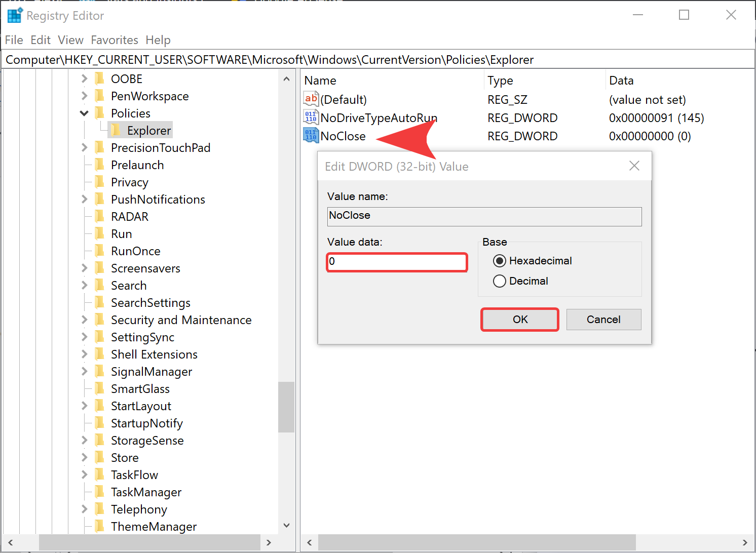The image size is (756, 553).
Task: Expand the PrecisionTouchPad tree node
Action: 84,147
